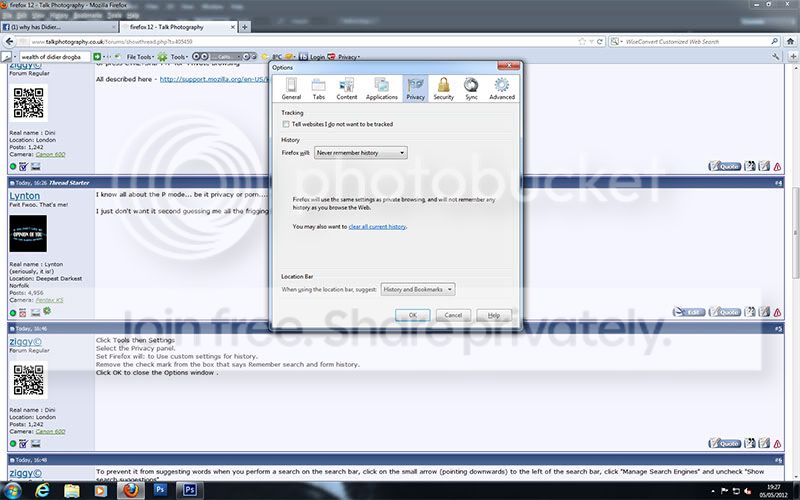Open Internet Explorer from the taskbar

tap(42, 490)
